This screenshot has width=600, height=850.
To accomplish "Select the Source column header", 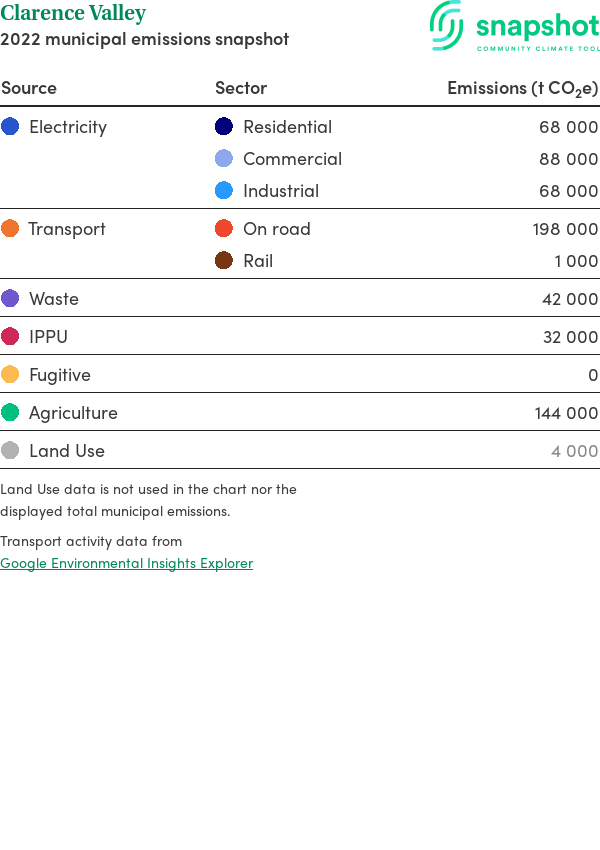I will 29,88.
